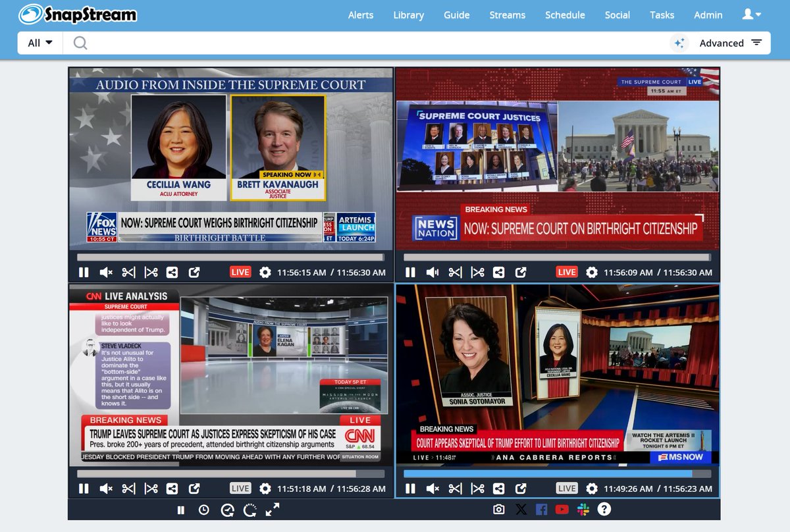Go to the Admin page
The height and width of the screenshot is (532, 790).
(x=708, y=14)
